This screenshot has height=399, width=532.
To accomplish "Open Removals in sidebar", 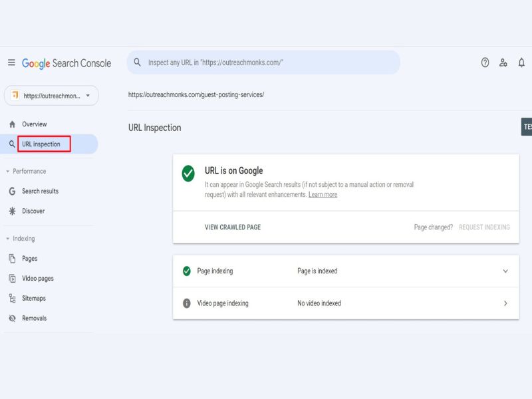I will pyautogui.click(x=35, y=319).
